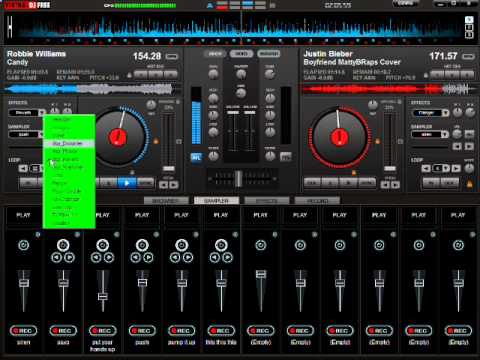Viewport: 480px width, 360px height.
Task: Click the saxo sample right arrow icon
Action: (69, 258)
